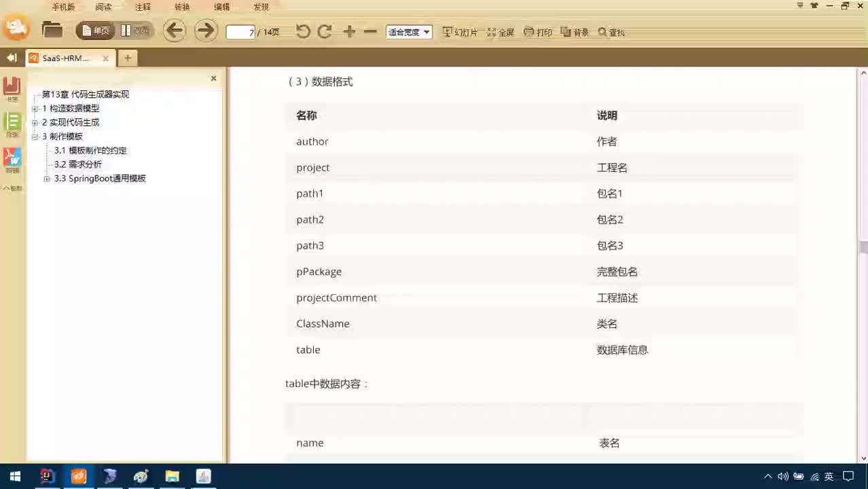
Task: Rotate page counterclockwise
Action: [303, 31]
